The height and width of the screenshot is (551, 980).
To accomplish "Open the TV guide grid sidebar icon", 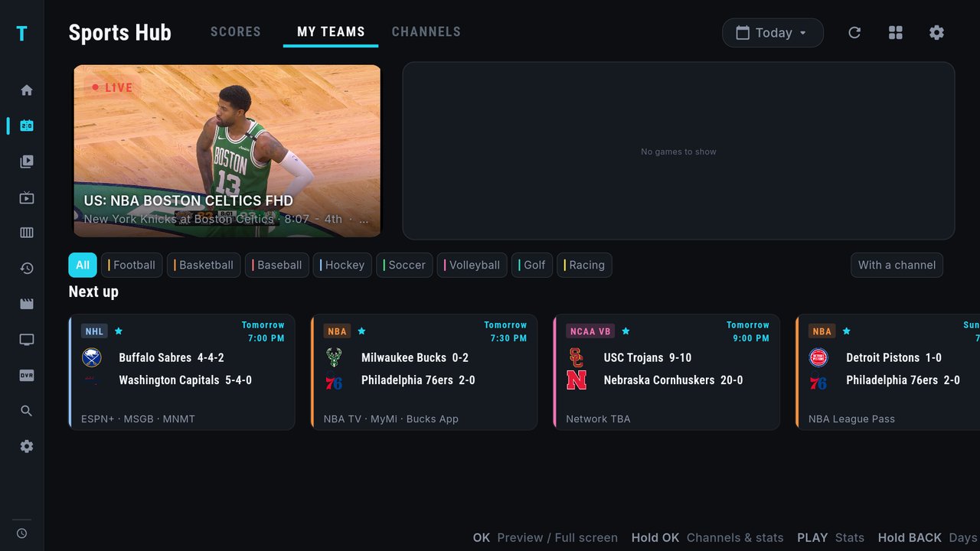I will point(27,233).
